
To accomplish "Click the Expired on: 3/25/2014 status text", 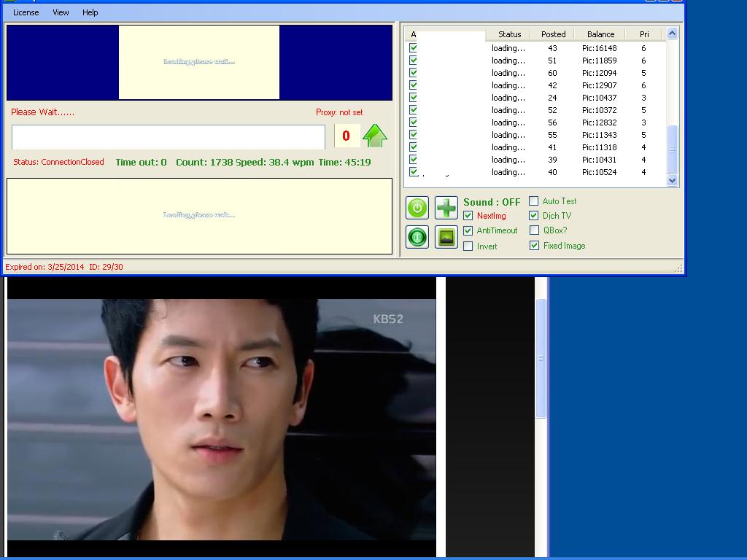I will tap(44, 267).
